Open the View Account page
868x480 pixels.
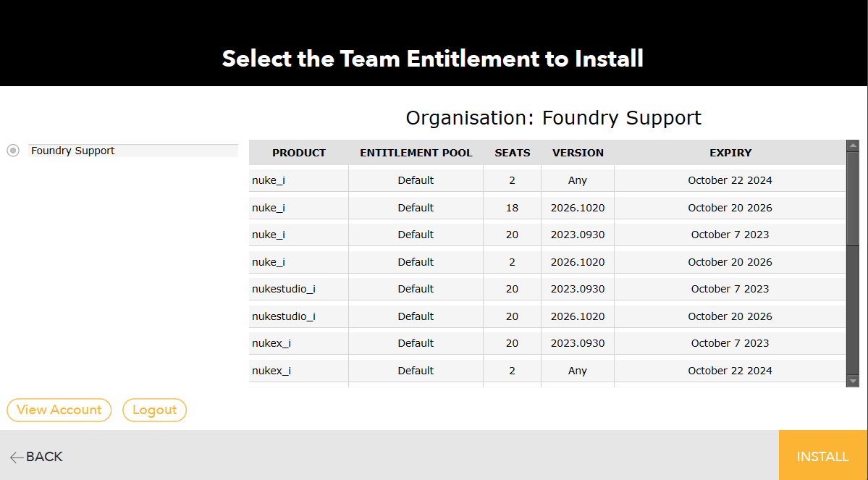(59, 410)
